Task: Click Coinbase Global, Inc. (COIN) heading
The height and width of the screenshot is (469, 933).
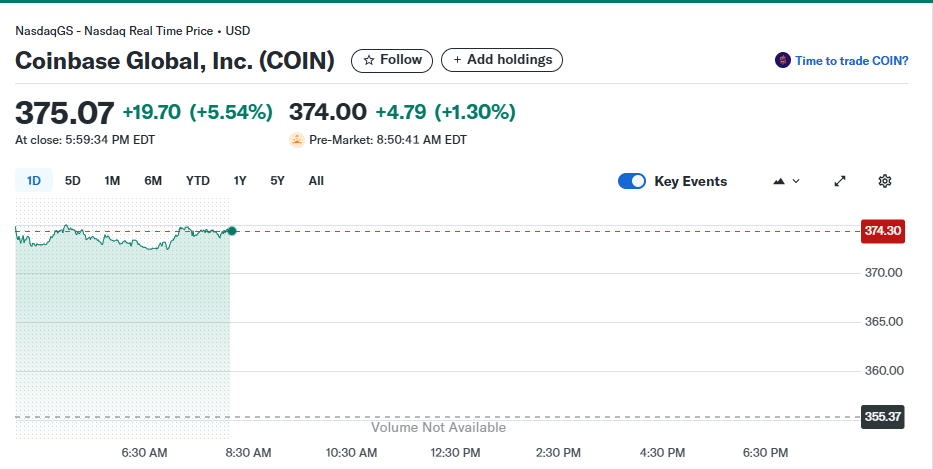Action: click(x=175, y=61)
